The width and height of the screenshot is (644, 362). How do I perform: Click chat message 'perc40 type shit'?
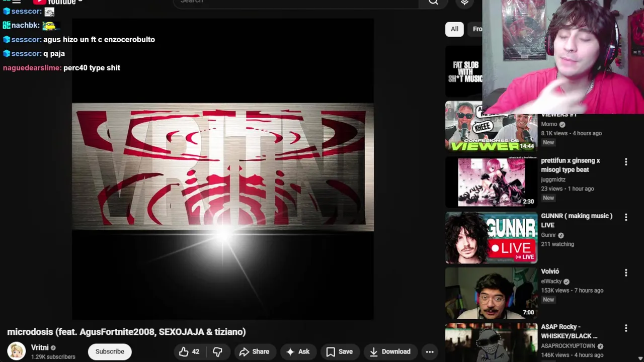coord(92,68)
